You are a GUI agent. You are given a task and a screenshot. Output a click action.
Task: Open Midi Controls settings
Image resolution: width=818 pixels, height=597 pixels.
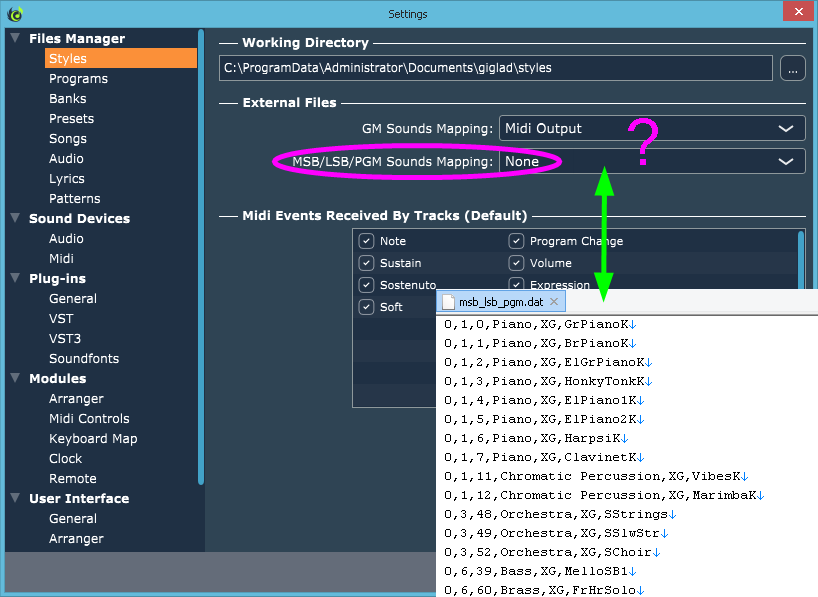tap(89, 419)
